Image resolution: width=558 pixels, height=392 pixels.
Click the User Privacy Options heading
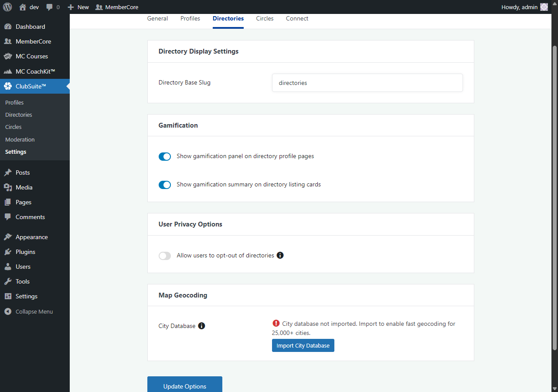[190, 224]
